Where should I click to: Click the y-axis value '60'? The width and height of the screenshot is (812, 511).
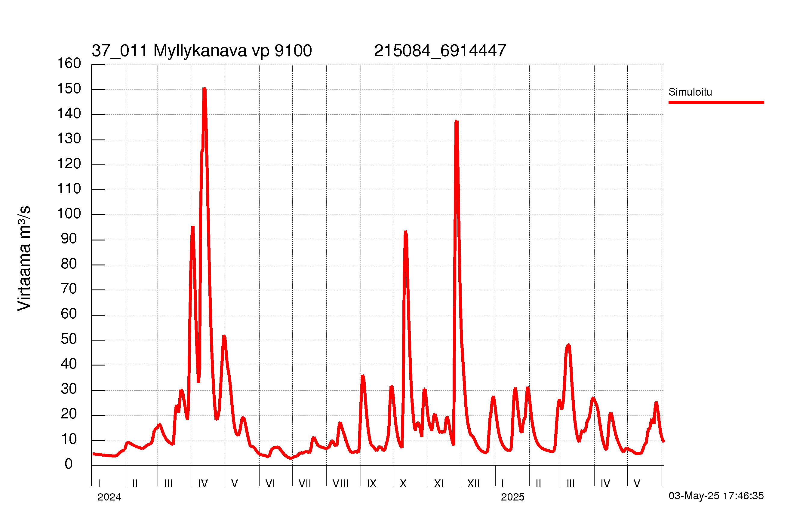(x=69, y=314)
